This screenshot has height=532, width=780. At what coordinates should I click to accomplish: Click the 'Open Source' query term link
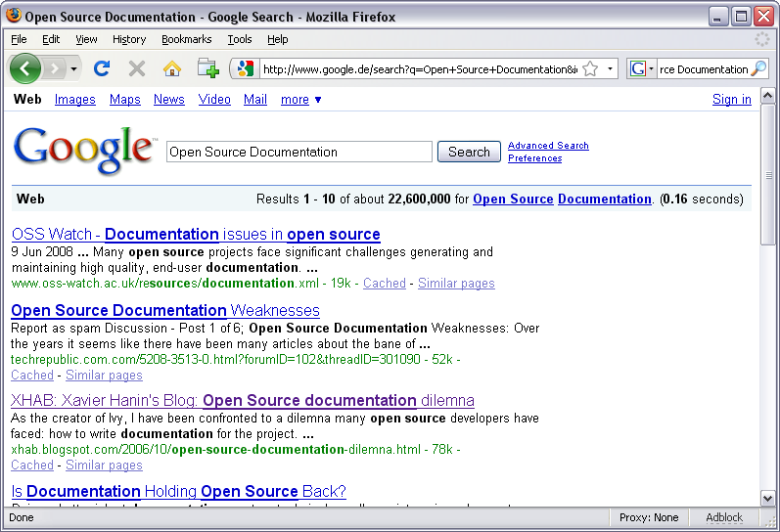click(513, 199)
